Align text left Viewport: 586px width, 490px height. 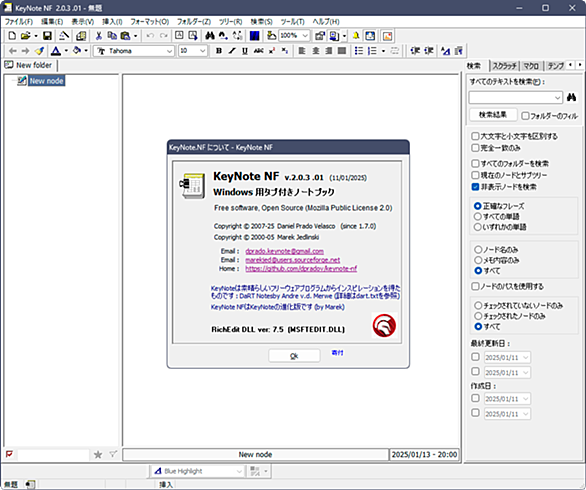pos(302,51)
